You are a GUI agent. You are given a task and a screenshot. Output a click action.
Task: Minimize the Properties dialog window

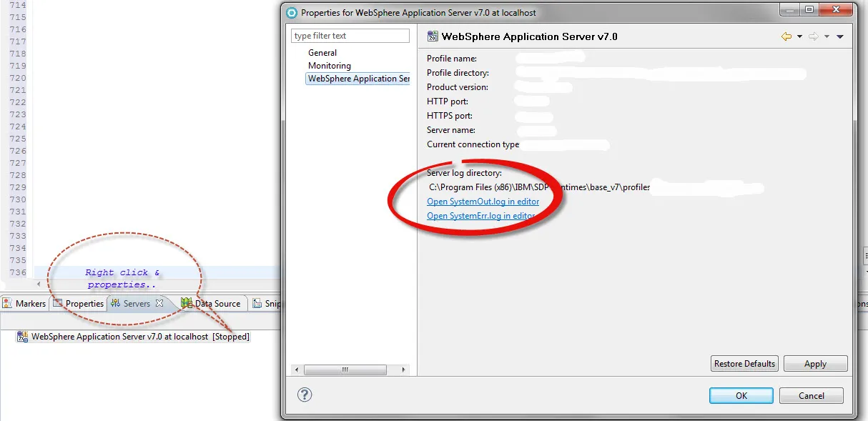pyautogui.click(x=790, y=10)
